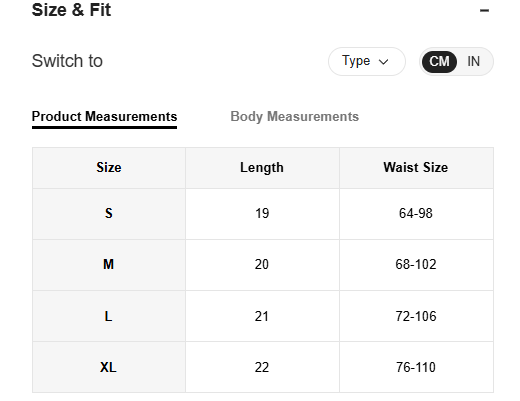Click the 76-110 waist size cell
Image resolution: width=520 pixels, height=401 pixels.
click(x=416, y=367)
